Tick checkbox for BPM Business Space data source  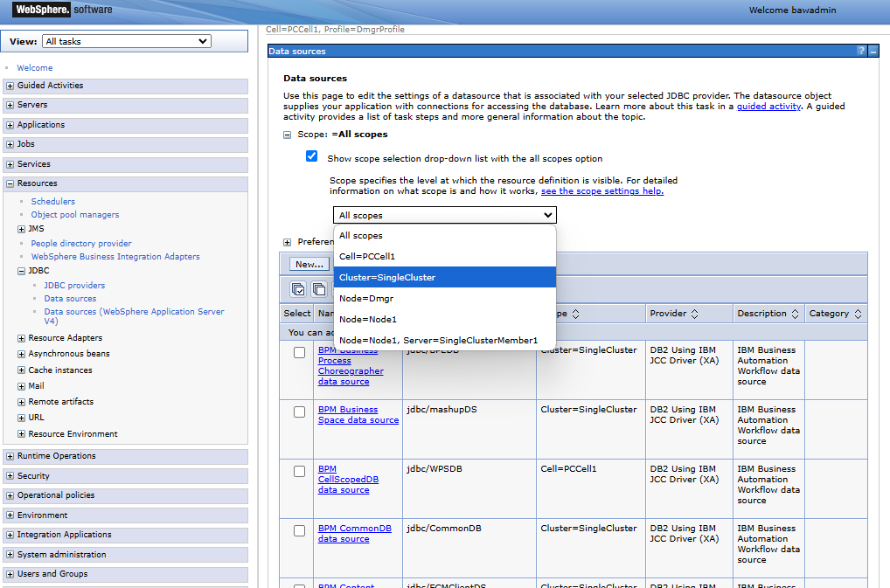pyautogui.click(x=299, y=412)
